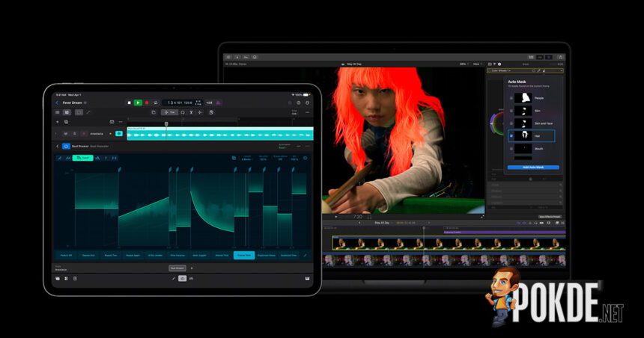Select the eyedropper mask tool in inspector
This screenshot has width=644, height=338.
pos(539,71)
